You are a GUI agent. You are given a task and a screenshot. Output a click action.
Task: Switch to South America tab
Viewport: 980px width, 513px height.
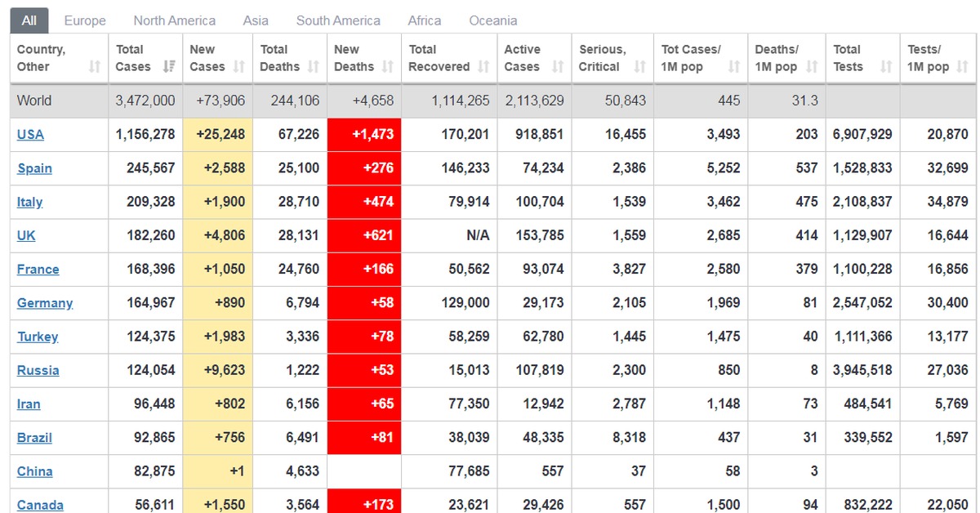tap(338, 20)
